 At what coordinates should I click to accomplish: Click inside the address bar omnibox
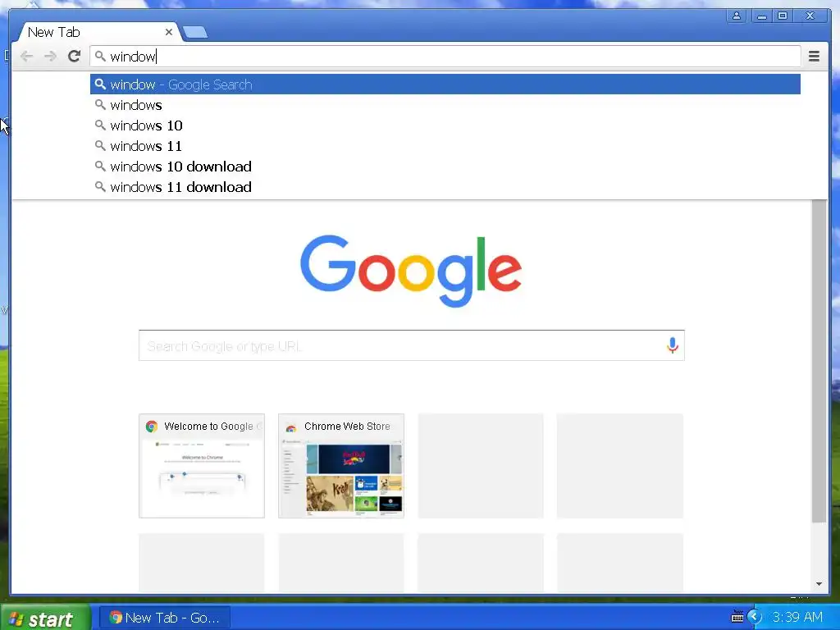[445, 57]
